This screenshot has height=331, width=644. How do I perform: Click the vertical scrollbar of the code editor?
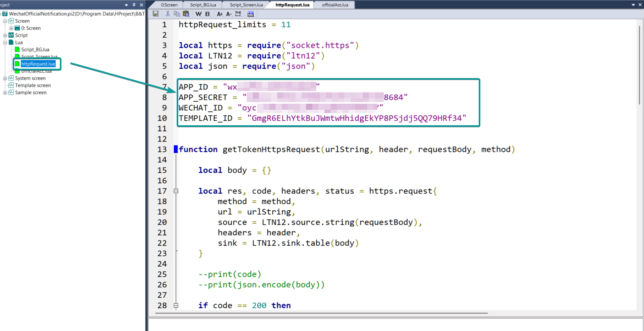pos(640,65)
